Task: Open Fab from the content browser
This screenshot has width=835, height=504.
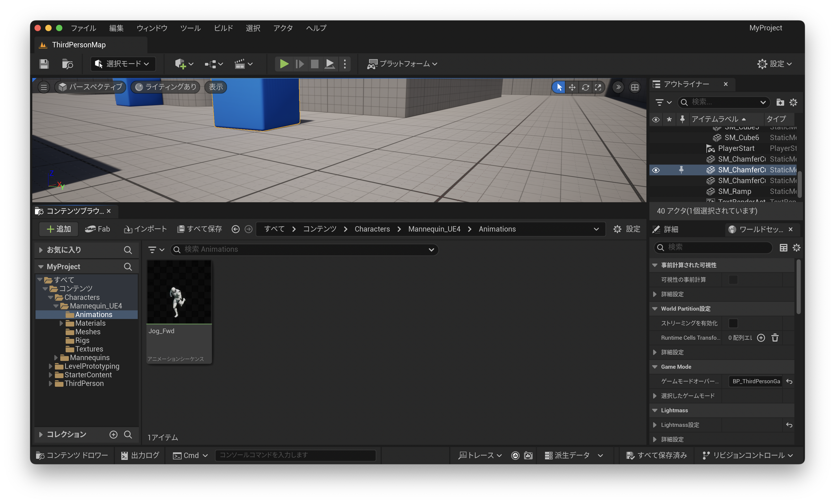Action: (97, 229)
